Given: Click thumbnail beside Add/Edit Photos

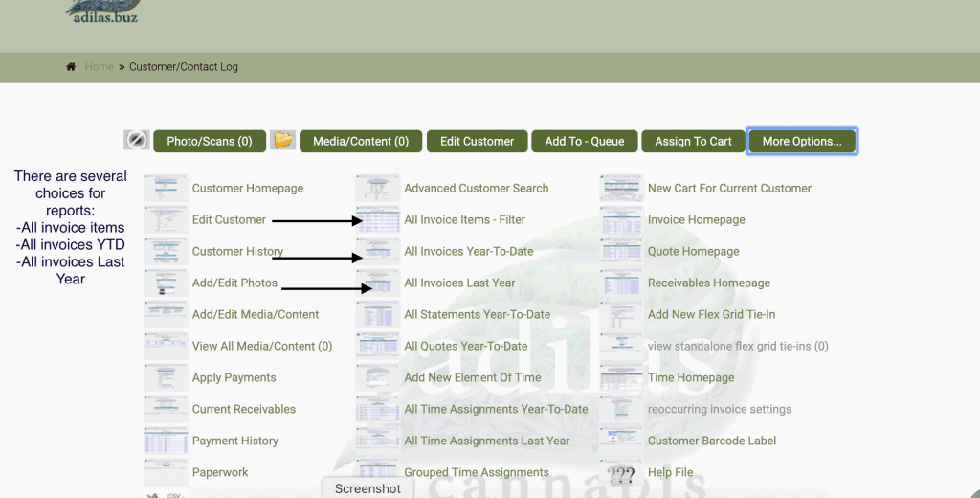Looking at the screenshot, I should coord(166,283).
